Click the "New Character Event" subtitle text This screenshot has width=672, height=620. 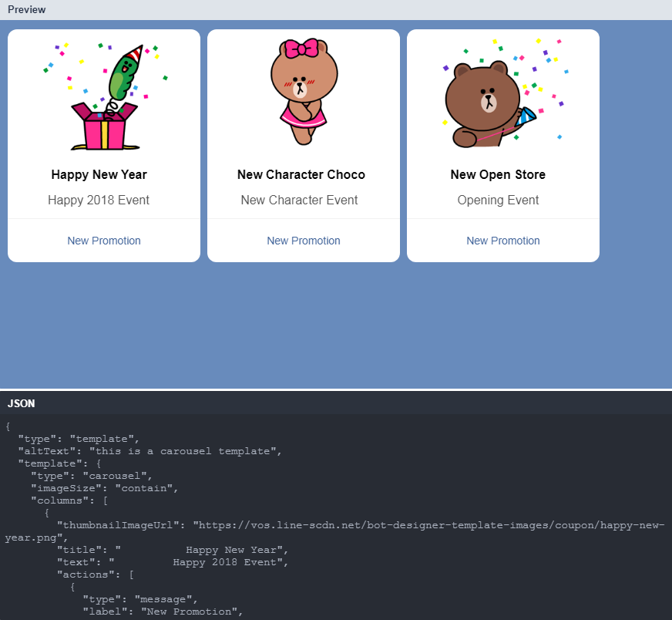tap(299, 200)
